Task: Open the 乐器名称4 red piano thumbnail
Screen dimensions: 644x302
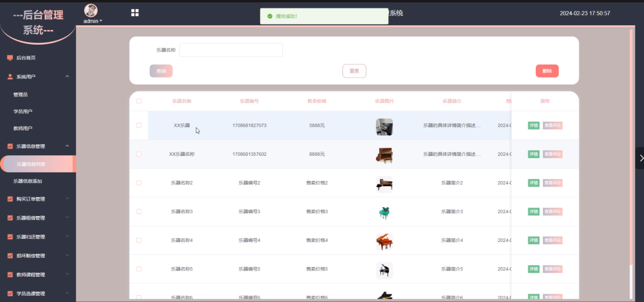Action: (384, 242)
